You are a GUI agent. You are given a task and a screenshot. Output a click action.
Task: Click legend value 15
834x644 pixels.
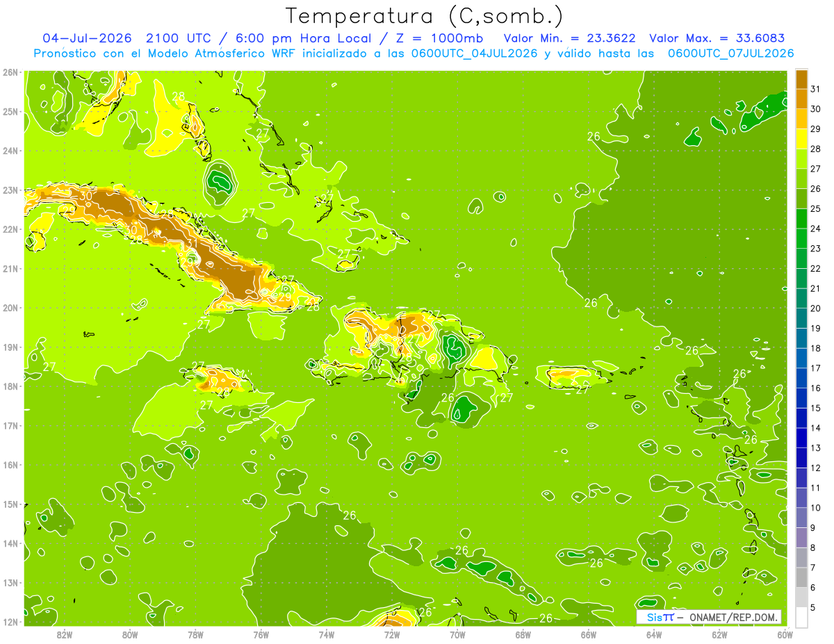pos(815,408)
